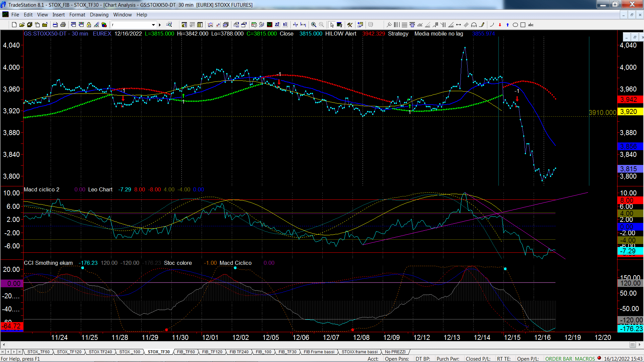644x362 pixels.
Task: Open the Window menu
Action: point(122,15)
